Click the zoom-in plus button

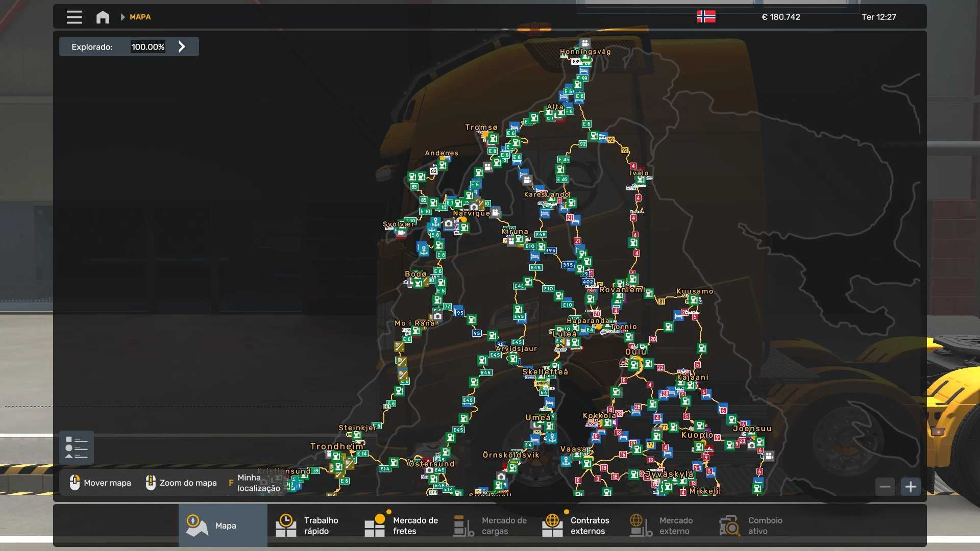911,487
